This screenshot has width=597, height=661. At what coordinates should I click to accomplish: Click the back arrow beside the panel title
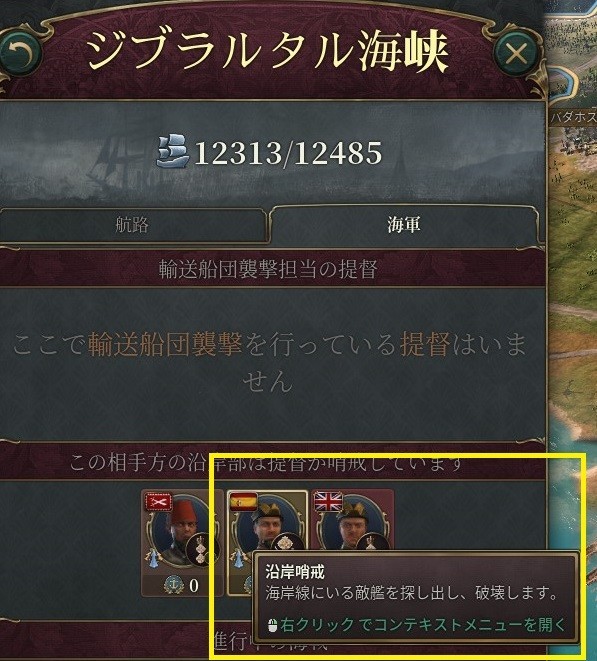click(x=20, y=53)
